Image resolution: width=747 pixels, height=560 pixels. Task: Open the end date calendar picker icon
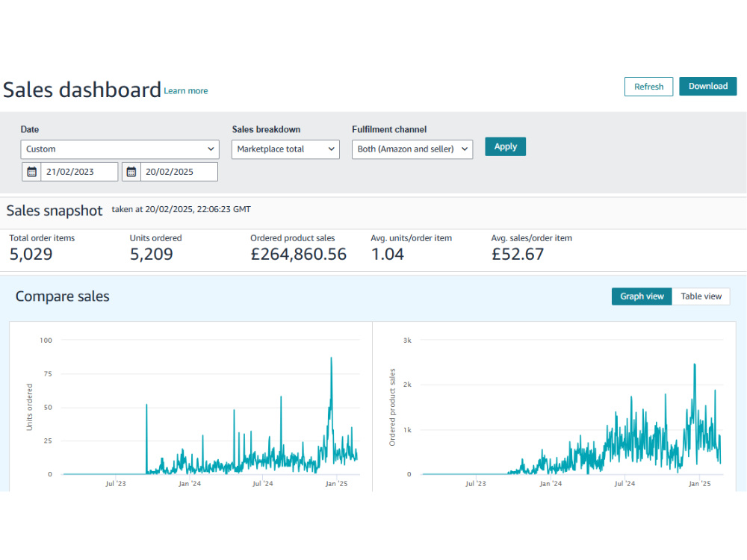tap(131, 172)
